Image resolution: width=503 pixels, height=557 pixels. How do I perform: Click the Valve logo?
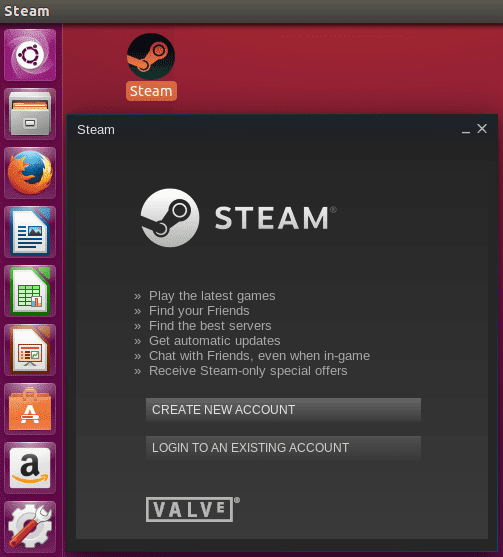pos(192,509)
